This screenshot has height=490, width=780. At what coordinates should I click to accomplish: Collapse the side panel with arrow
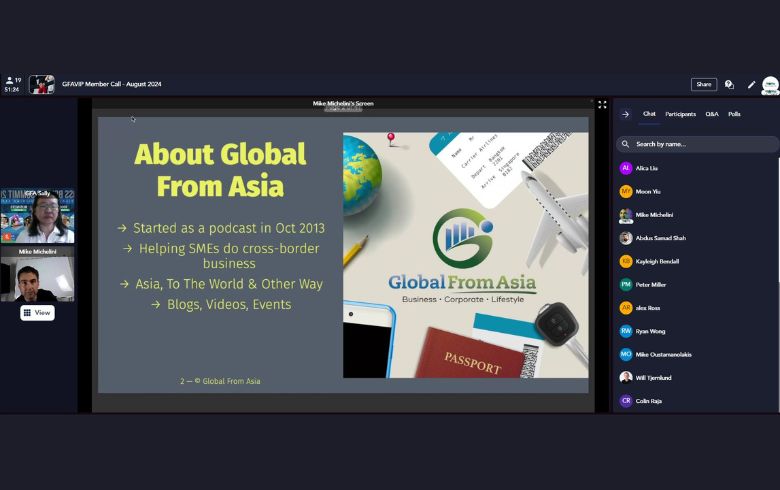[625, 114]
